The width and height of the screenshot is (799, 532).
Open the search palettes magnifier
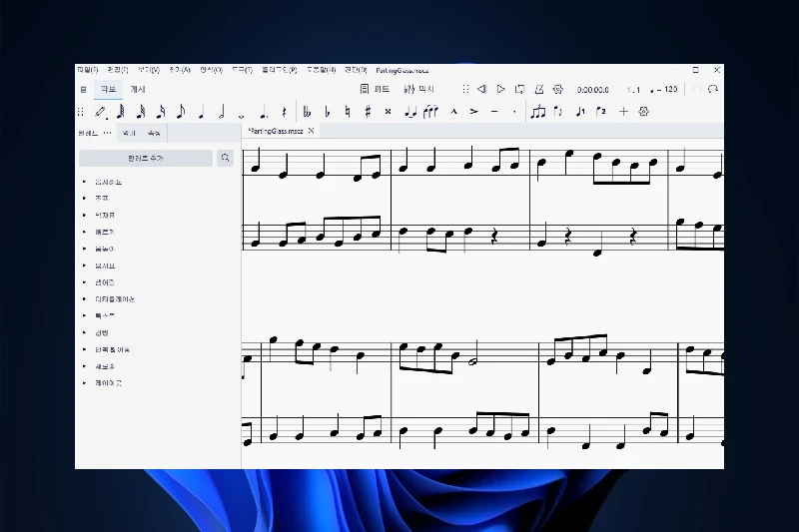pos(226,158)
